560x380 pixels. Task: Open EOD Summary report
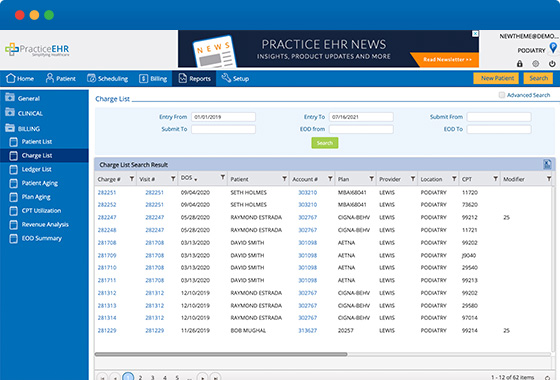(x=41, y=238)
